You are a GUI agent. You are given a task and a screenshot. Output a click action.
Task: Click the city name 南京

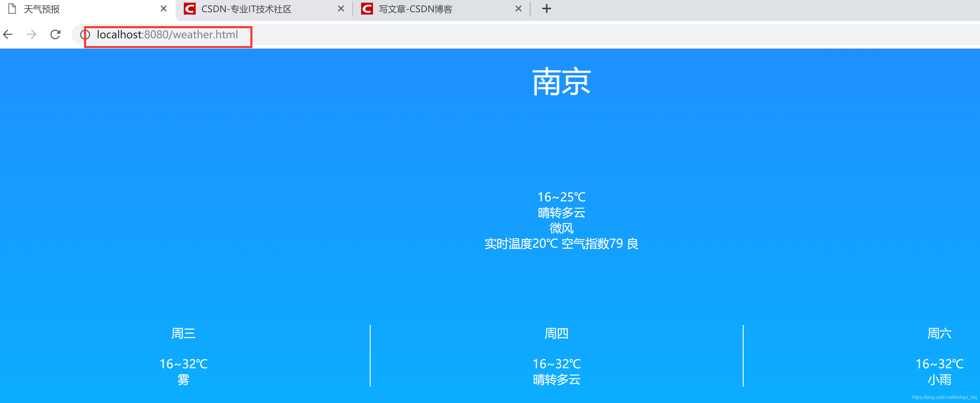pos(561,81)
